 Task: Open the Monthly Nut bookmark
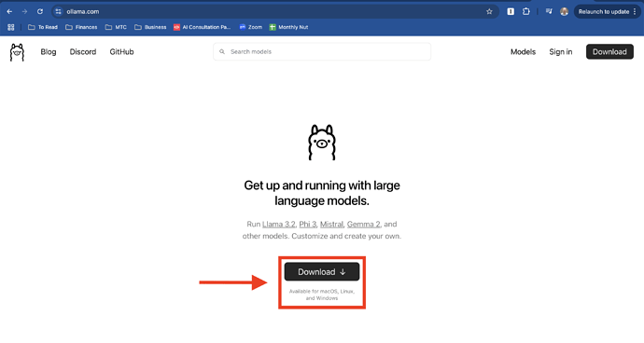[288, 27]
